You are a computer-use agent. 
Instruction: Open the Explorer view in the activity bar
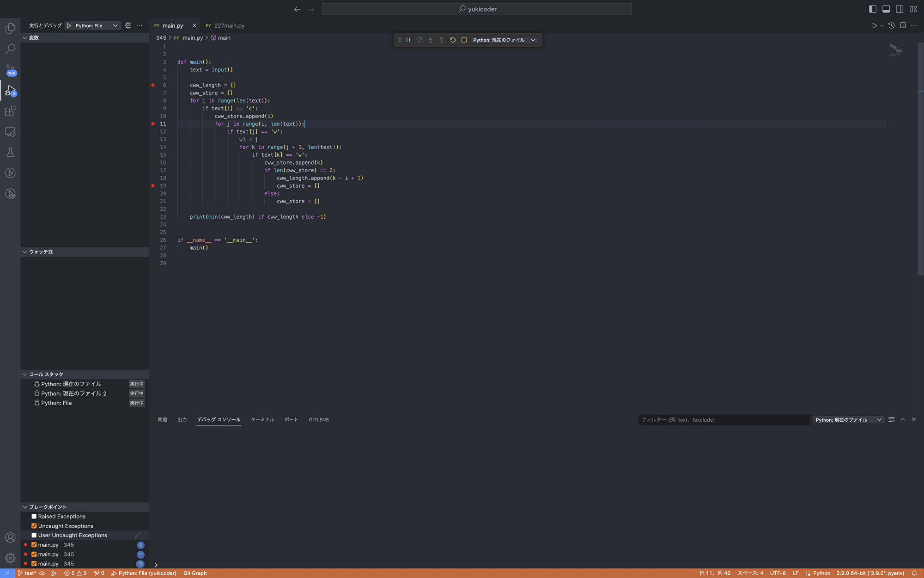point(10,28)
